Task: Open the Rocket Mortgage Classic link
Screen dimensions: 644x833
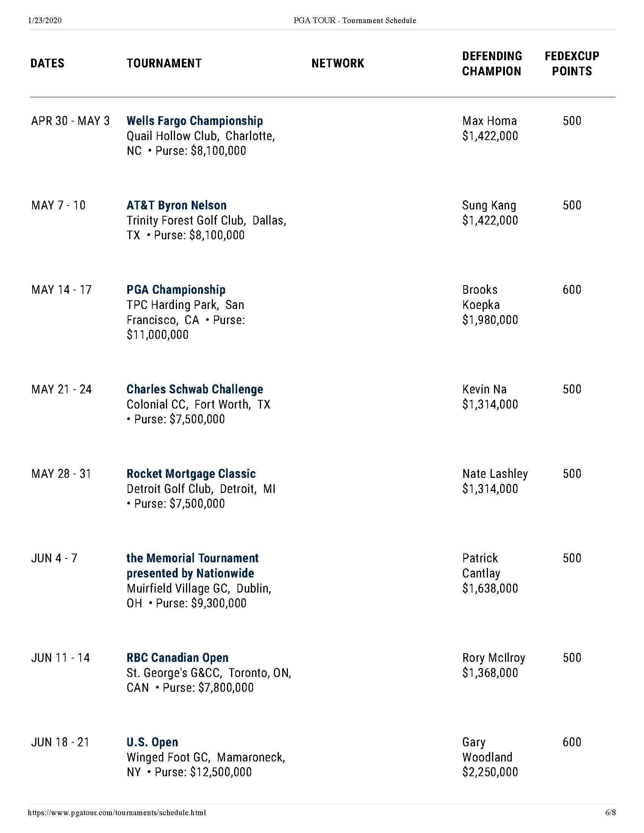Action: tap(191, 474)
